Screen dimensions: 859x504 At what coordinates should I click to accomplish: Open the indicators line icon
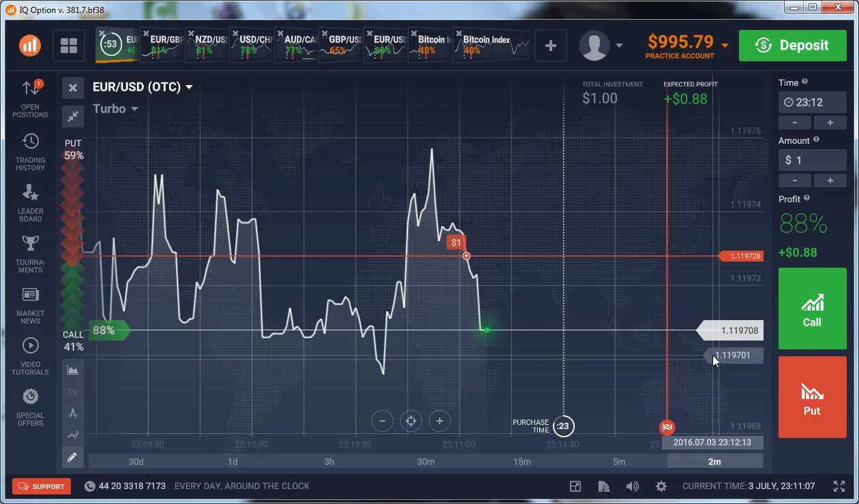click(73, 435)
